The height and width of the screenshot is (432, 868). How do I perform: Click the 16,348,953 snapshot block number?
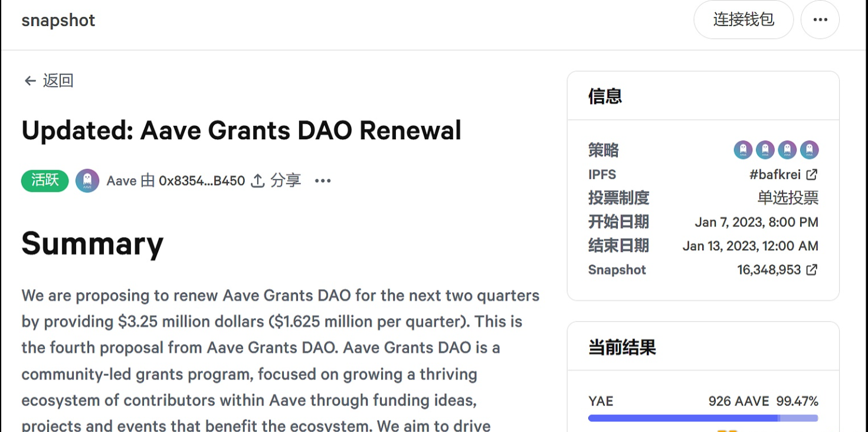(x=769, y=270)
